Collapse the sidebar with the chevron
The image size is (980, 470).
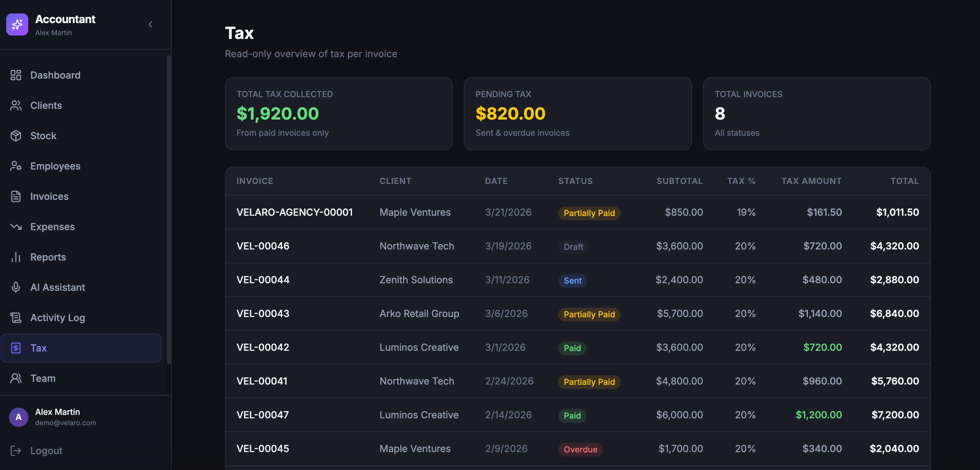tap(151, 25)
